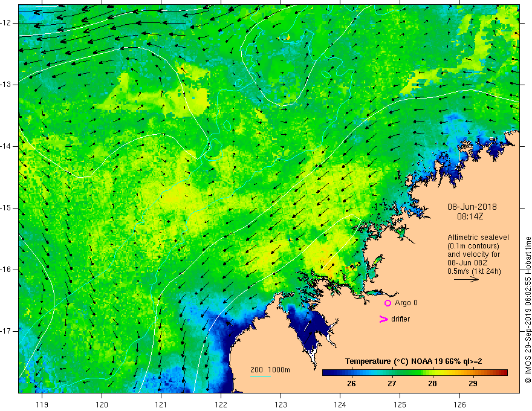
Task: Click the latitude -16 axis label
Action: click(7, 270)
